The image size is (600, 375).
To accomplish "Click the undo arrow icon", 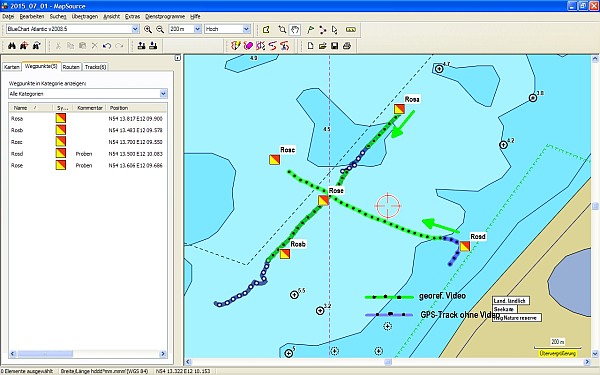I will [x=107, y=46].
